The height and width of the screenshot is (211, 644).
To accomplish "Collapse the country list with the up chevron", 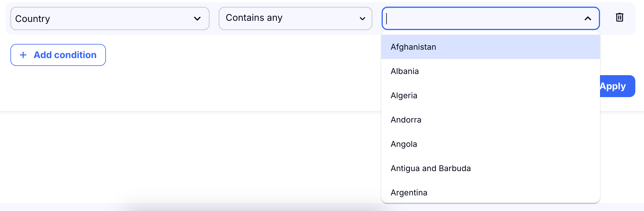I will coord(588,19).
